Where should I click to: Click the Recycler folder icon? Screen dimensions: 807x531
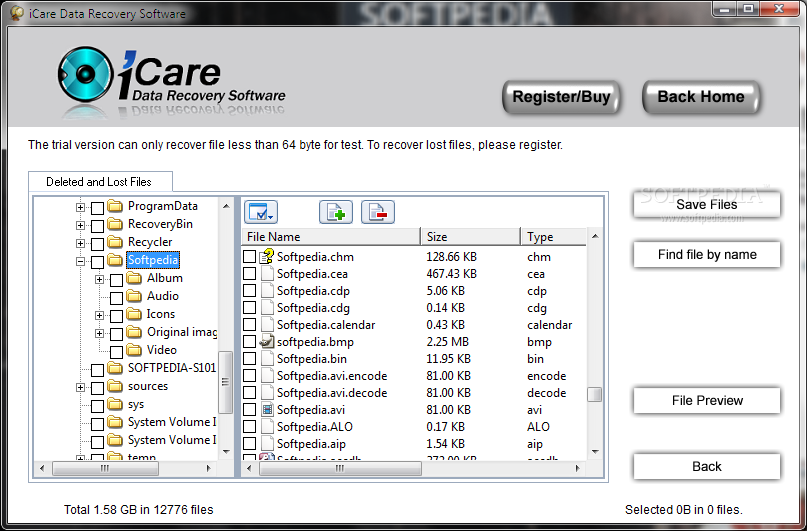point(115,242)
